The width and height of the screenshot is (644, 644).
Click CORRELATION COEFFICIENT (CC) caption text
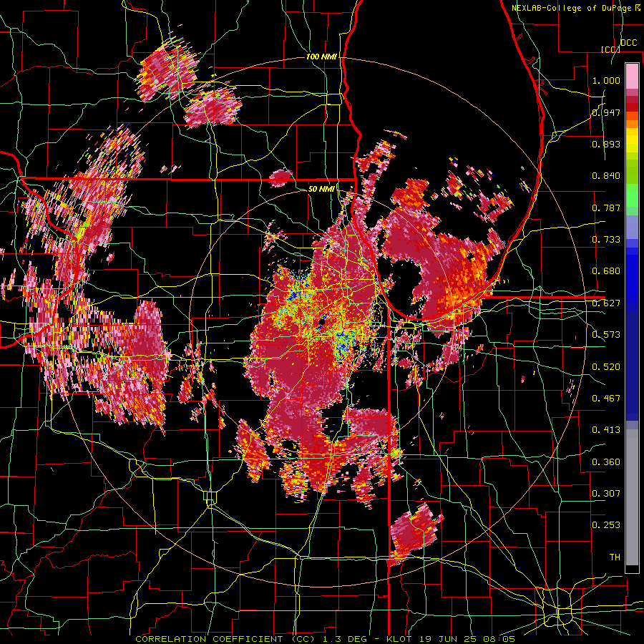[x=225, y=639]
